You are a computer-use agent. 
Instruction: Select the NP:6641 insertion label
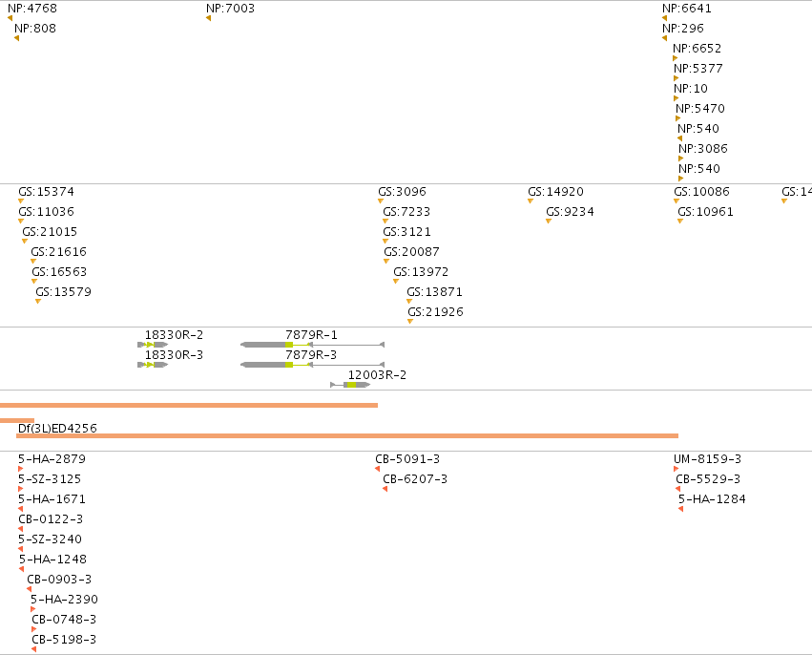[x=687, y=9]
